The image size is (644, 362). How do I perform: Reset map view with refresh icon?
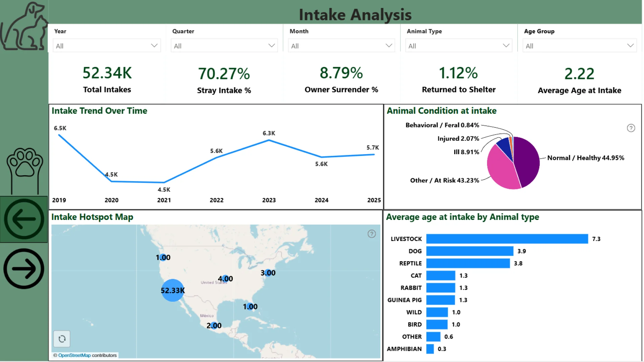coord(62,339)
